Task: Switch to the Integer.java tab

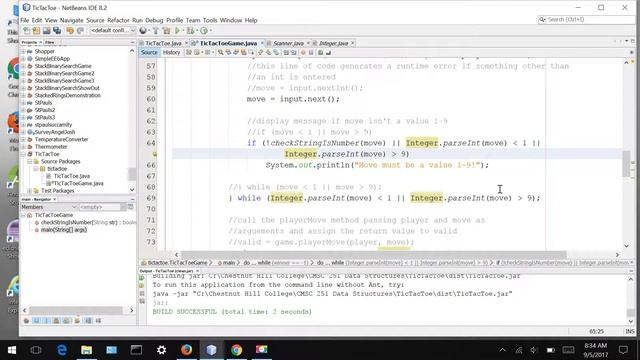Action: coord(333,43)
